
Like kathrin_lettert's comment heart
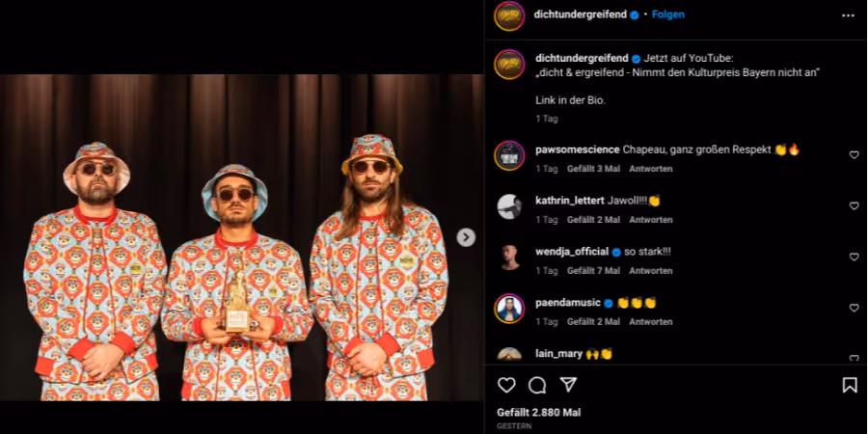tap(854, 206)
